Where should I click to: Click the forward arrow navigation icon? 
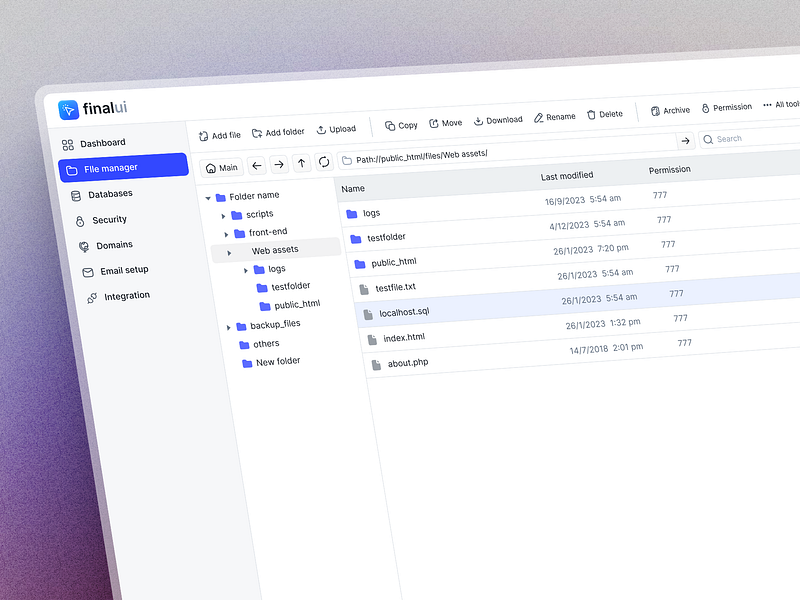point(279,164)
